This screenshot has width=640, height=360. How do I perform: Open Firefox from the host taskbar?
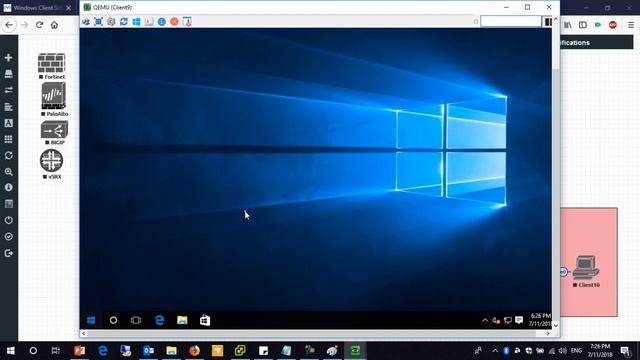tap(194, 351)
